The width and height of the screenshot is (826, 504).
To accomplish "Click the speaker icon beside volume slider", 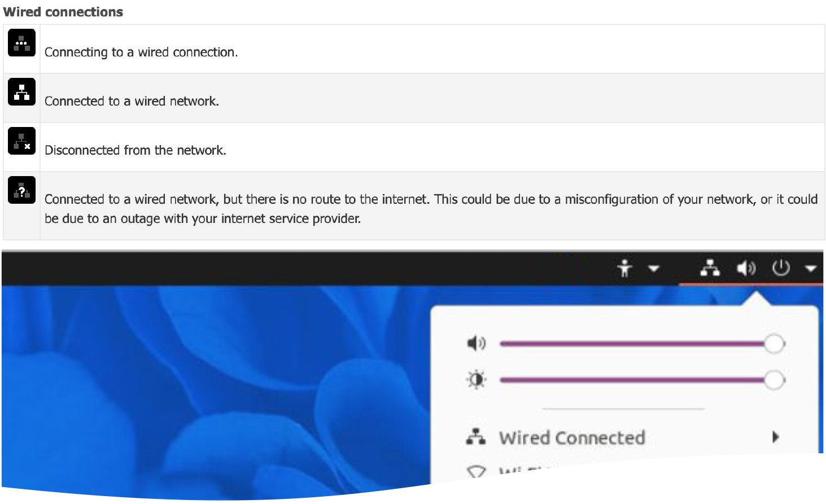I will [x=476, y=343].
